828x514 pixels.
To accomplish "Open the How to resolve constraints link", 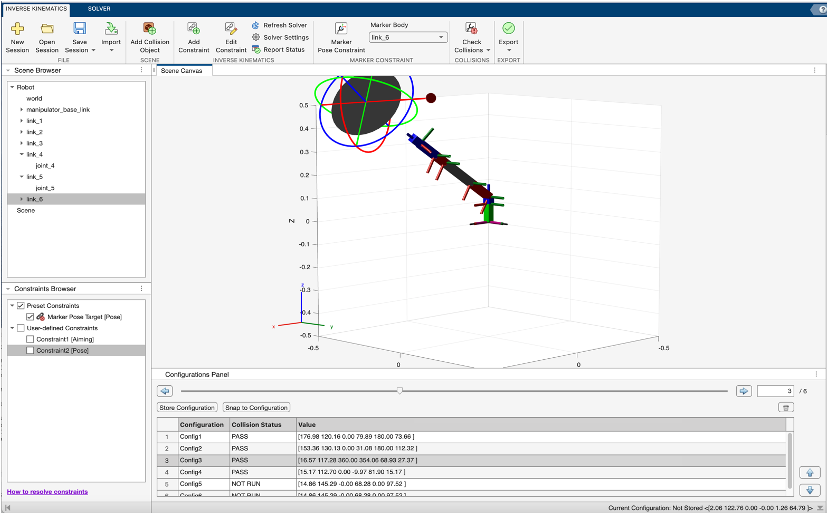I will [x=47, y=491].
